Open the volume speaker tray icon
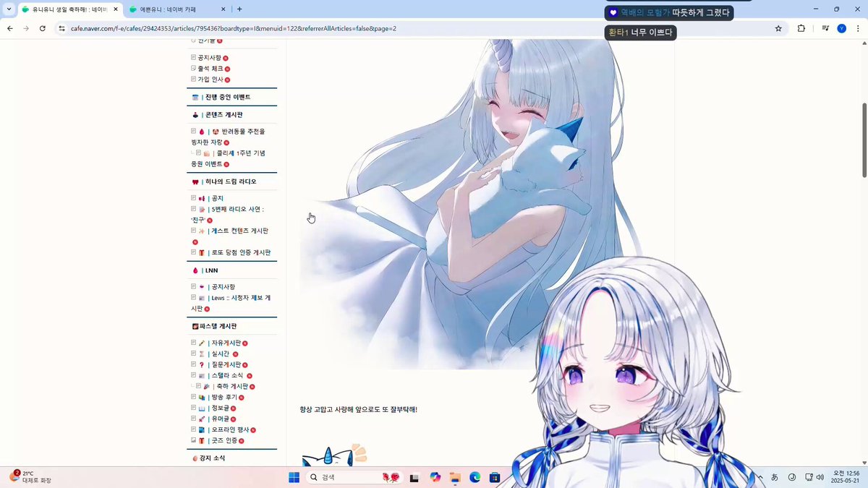This screenshot has height=488, width=868. [820, 477]
